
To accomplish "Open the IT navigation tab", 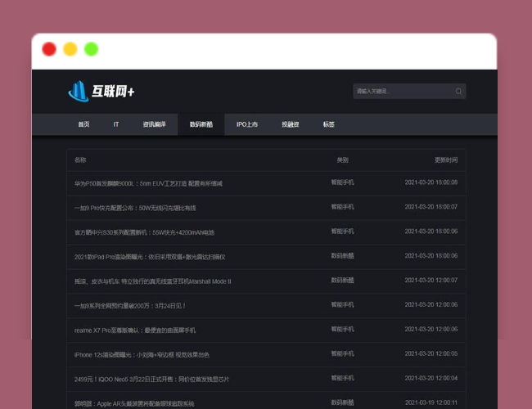I will [x=116, y=124].
